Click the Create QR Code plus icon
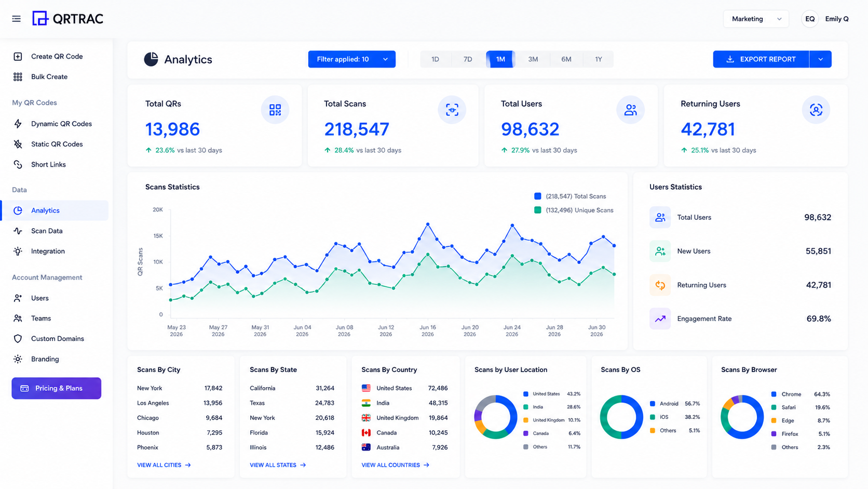Image resolution: width=868 pixels, height=489 pixels. click(18, 56)
